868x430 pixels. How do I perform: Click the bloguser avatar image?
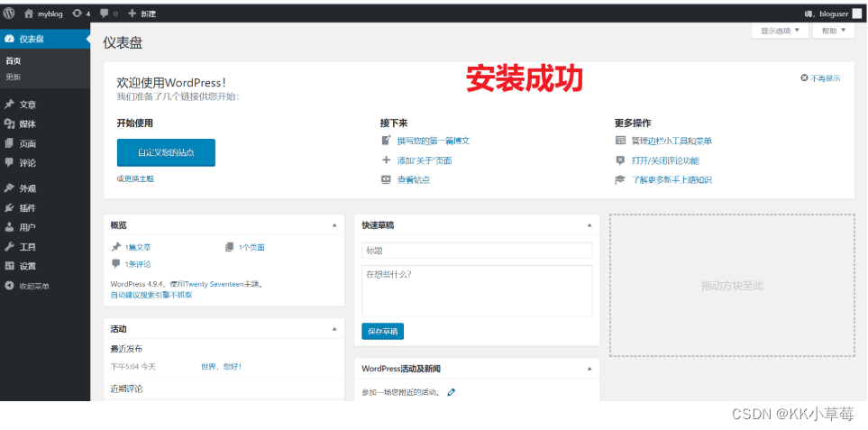coord(857,14)
